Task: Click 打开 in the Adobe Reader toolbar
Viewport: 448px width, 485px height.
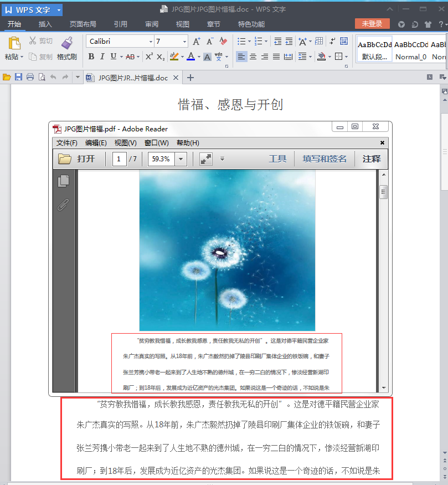Action: (76, 159)
